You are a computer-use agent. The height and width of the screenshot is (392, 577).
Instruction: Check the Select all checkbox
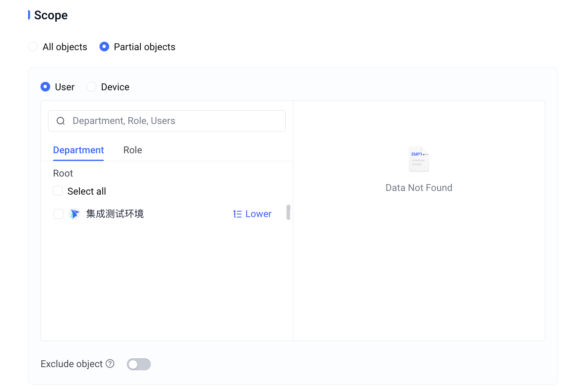(x=58, y=191)
